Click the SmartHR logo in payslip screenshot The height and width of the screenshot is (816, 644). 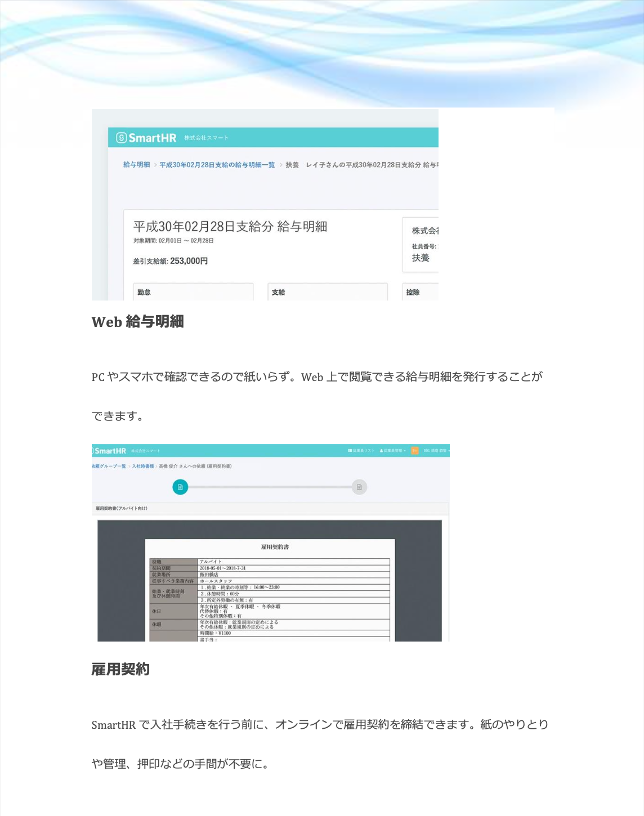point(146,138)
